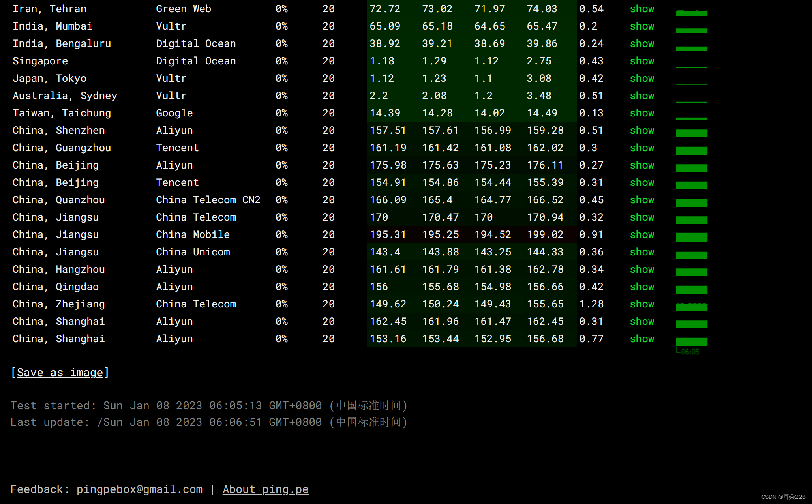Click the 06:05 graph time marker
Viewport: 812px width, 504px height.
690,352
